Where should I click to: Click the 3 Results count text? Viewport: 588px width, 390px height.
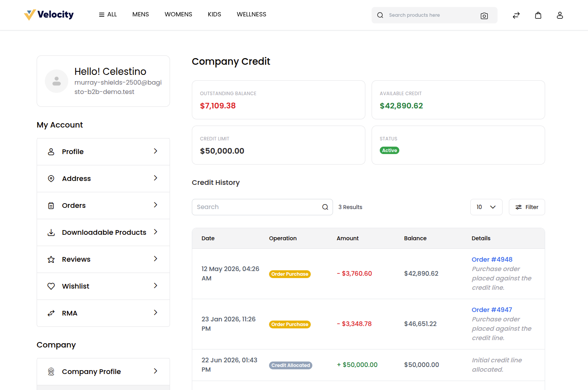coord(350,207)
